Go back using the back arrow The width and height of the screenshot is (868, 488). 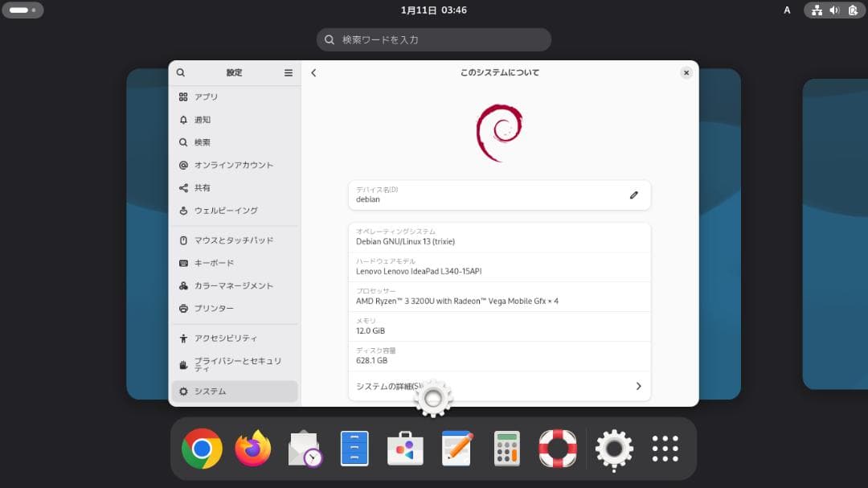point(313,72)
